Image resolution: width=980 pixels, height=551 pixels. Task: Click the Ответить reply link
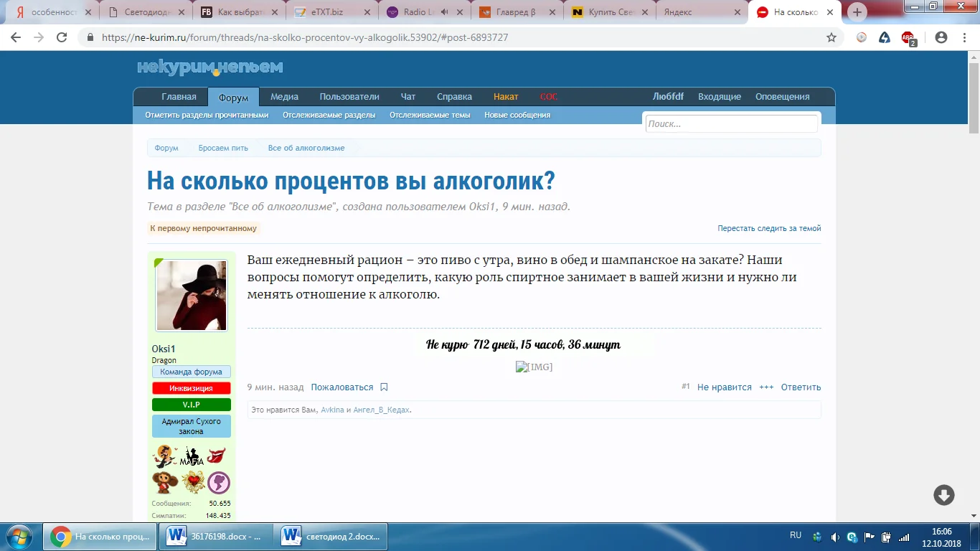[801, 387]
